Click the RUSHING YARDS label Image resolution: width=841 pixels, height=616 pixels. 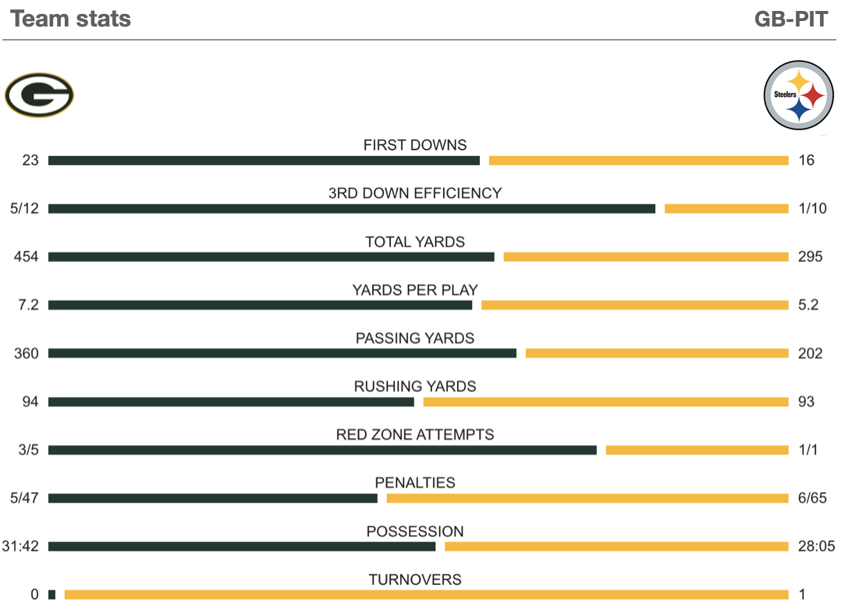[415, 387]
